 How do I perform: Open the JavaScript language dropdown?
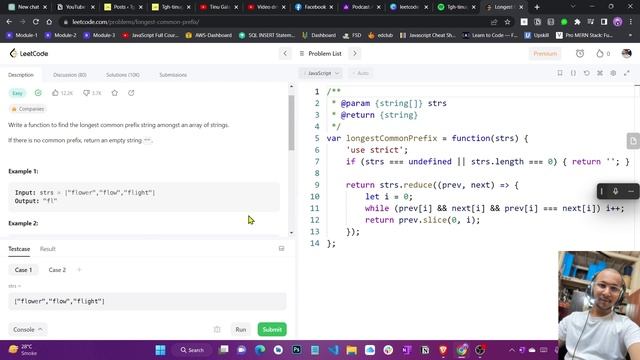[321, 73]
